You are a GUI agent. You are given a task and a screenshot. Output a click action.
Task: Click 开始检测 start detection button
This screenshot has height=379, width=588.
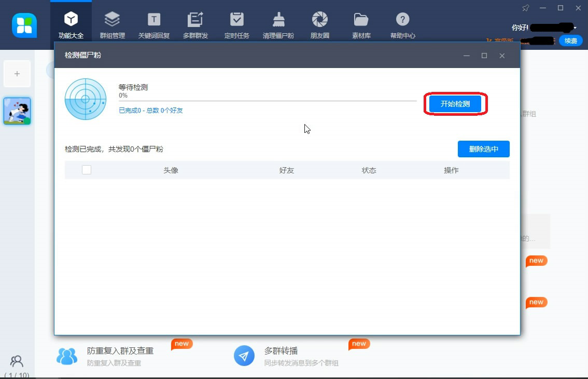(455, 104)
